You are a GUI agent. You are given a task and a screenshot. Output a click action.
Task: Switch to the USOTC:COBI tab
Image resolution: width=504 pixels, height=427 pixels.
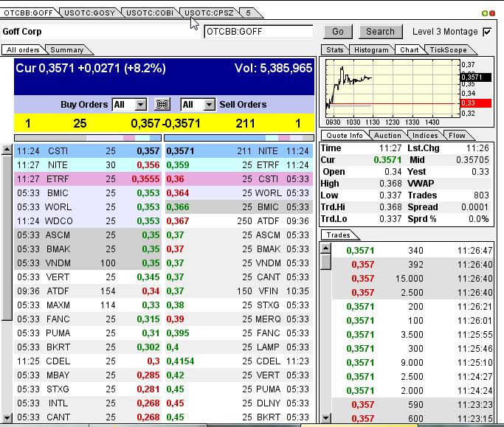pyautogui.click(x=150, y=13)
